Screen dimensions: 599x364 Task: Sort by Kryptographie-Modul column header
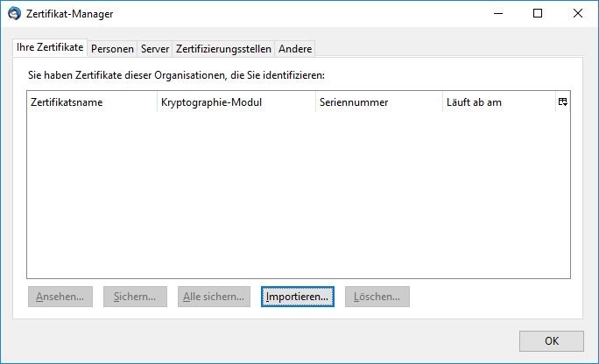click(236, 102)
